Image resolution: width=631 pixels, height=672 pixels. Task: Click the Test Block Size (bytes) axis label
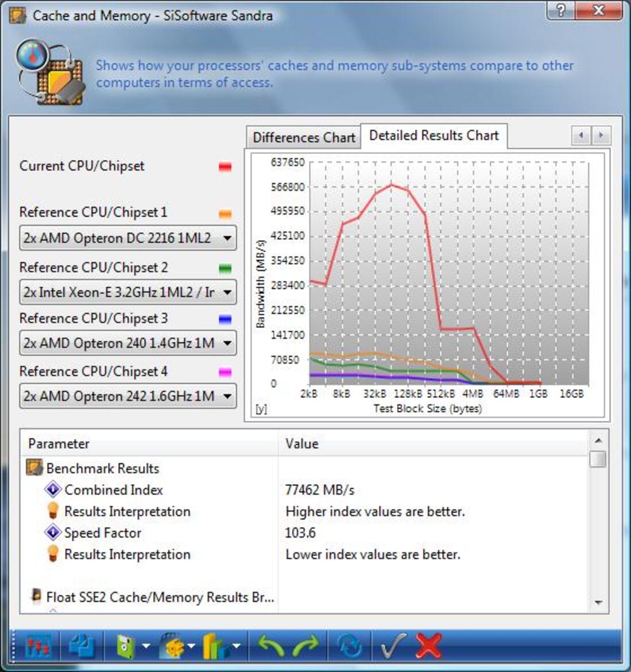[428, 408]
